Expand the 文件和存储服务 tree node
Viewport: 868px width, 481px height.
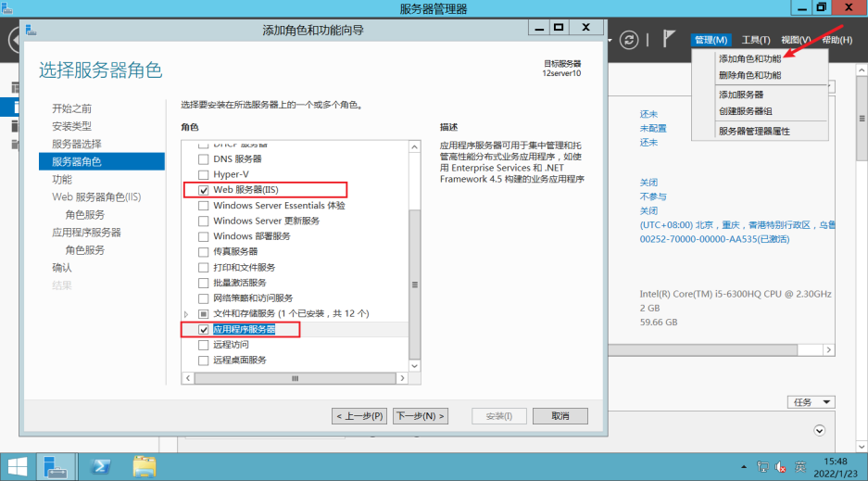pyautogui.click(x=186, y=314)
